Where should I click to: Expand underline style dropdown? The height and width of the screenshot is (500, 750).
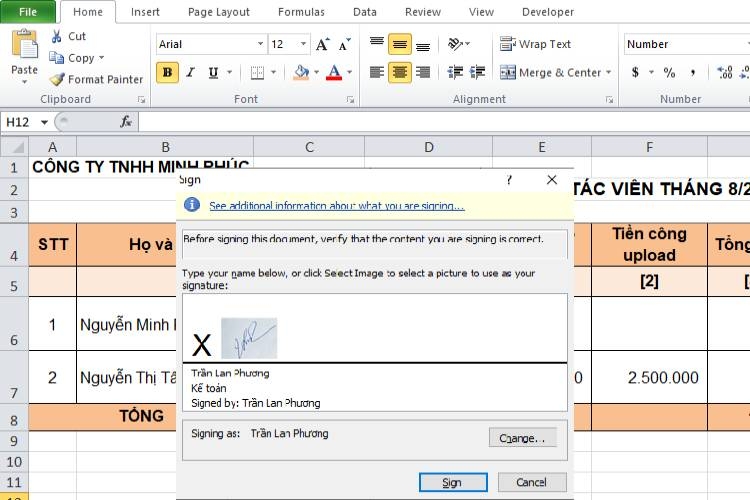[x=230, y=73]
